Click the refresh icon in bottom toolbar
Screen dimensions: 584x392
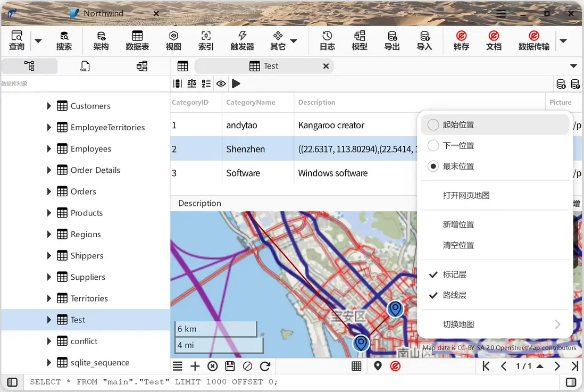click(x=265, y=366)
